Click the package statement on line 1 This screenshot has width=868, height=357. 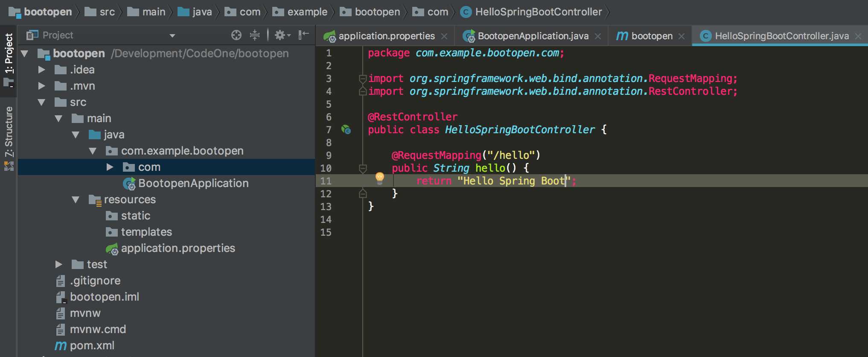click(x=466, y=53)
